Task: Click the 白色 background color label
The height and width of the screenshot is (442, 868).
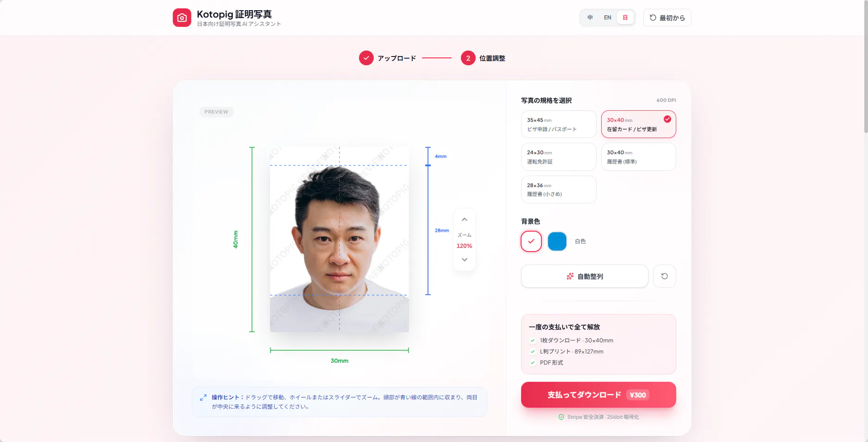Action: coord(580,241)
